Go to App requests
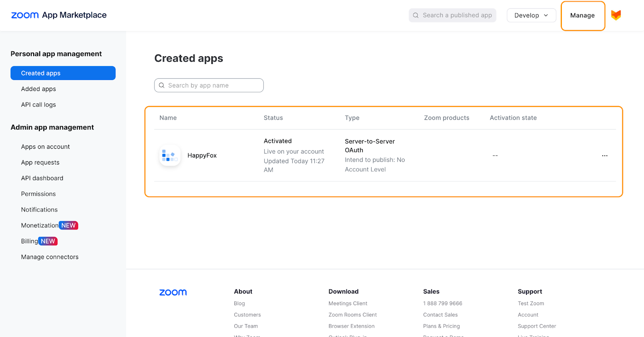The width and height of the screenshot is (644, 337). [x=40, y=162]
